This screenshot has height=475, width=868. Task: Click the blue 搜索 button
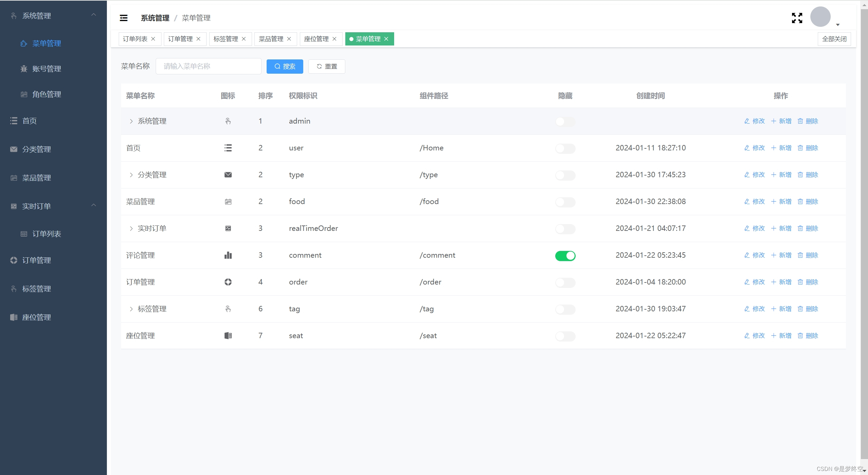[x=285, y=67]
